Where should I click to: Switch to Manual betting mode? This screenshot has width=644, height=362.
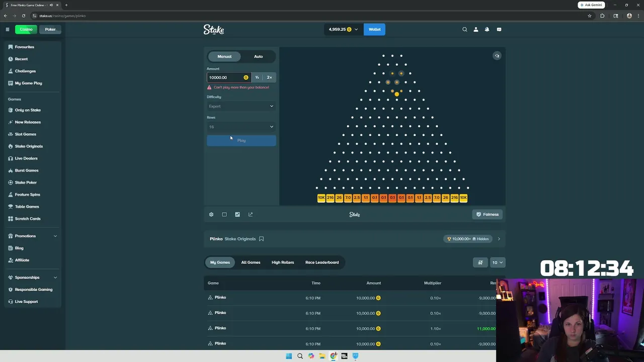pos(224,56)
